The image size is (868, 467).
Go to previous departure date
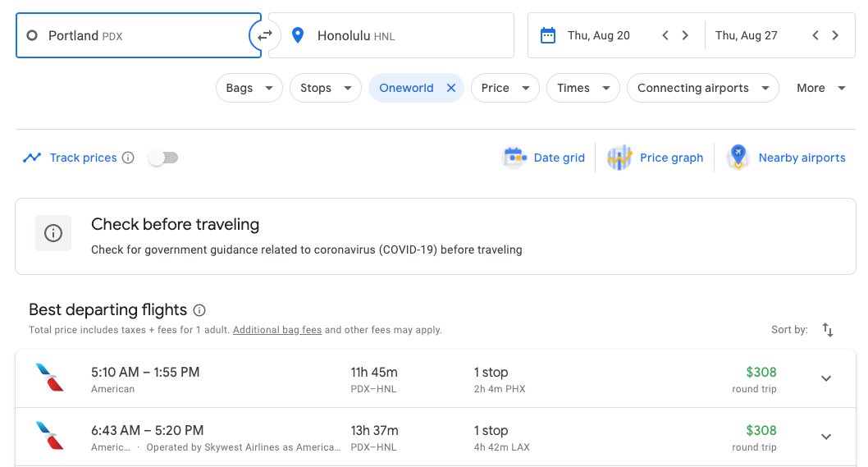click(665, 35)
